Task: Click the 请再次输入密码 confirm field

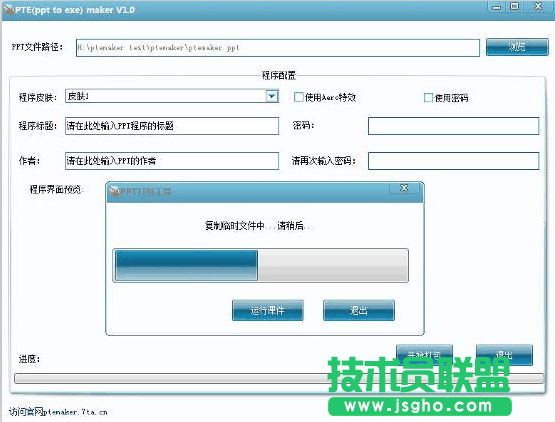Action: click(x=453, y=161)
